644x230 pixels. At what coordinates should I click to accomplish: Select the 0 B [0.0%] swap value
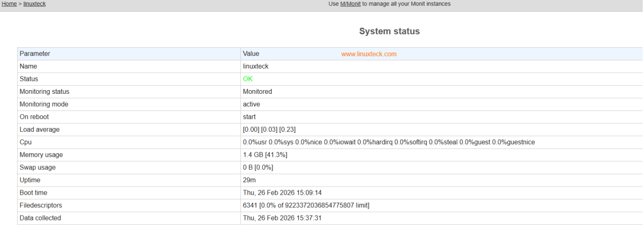coord(258,167)
